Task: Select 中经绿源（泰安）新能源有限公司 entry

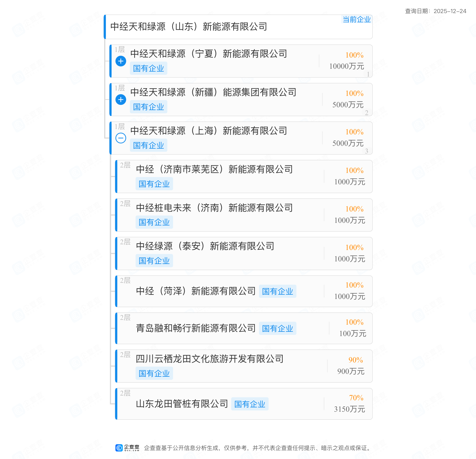Action: pyautogui.click(x=205, y=246)
